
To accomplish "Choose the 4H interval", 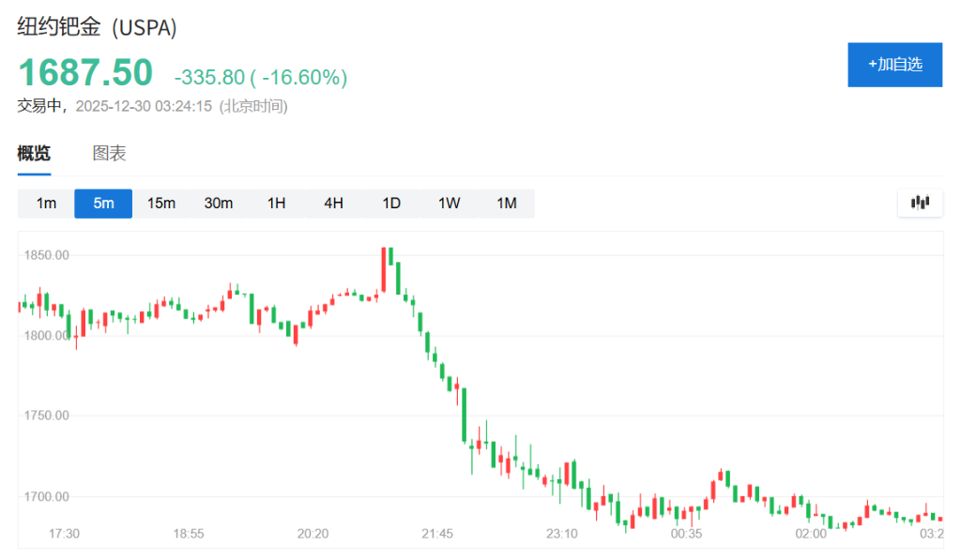I will (333, 204).
